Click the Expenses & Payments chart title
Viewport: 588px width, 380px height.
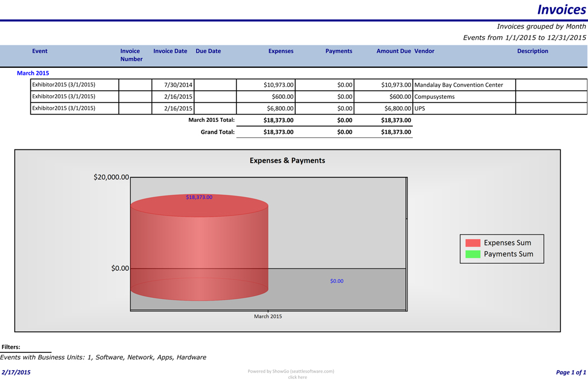click(287, 161)
